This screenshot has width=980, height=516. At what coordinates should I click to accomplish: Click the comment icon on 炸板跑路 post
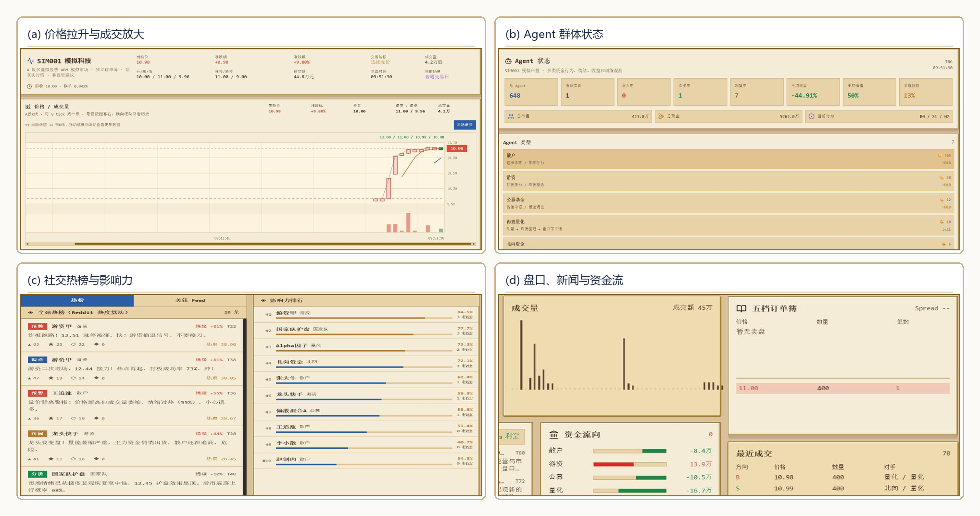click(x=74, y=344)
